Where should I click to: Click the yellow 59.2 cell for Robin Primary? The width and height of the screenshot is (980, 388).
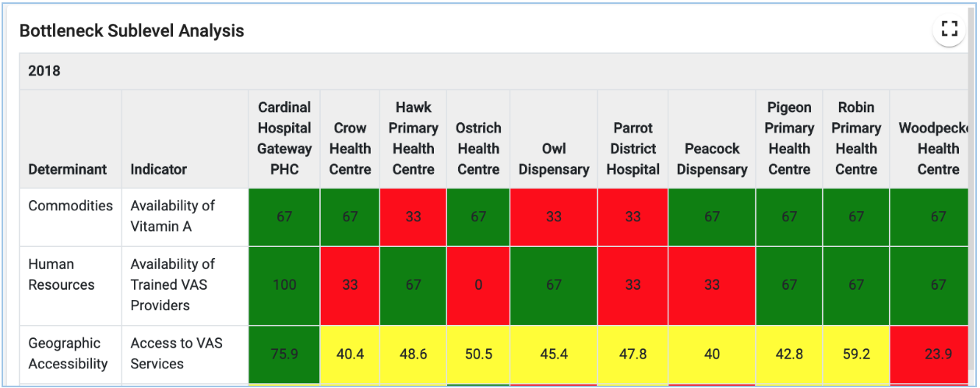(856, 354)
